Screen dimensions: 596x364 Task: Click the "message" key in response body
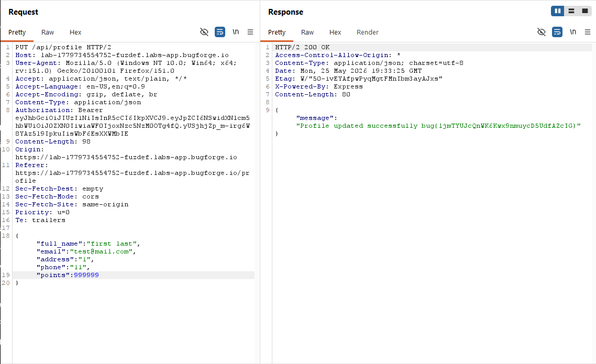point(314,118)
